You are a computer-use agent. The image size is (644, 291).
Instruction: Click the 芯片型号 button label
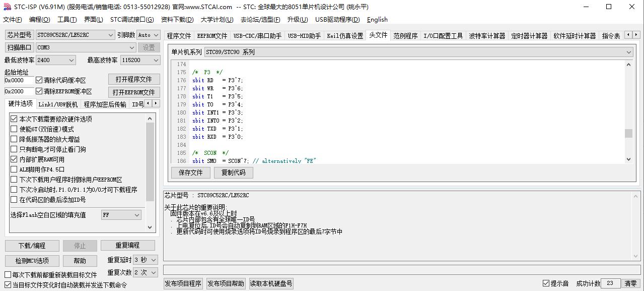tap(19, 35)
